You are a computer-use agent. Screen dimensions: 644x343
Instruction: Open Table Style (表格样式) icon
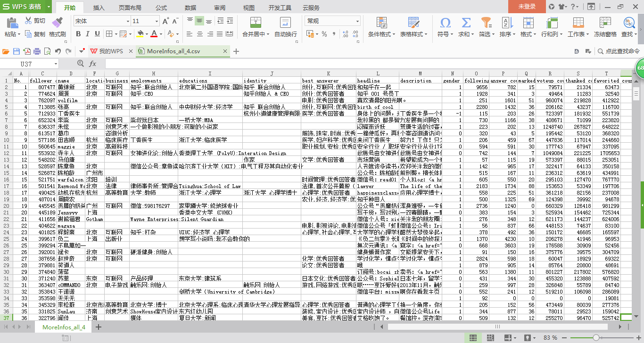coord(413,22)
